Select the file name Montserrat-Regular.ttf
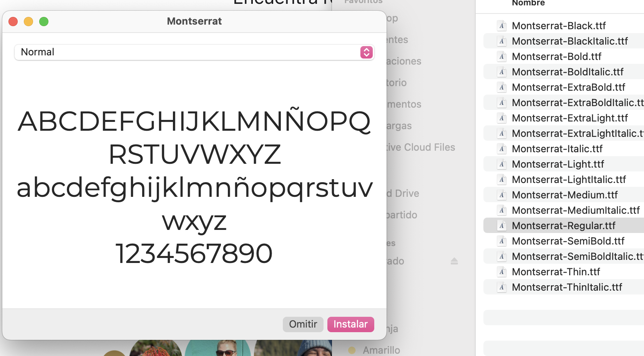This screenshot has height=356, width=644. pos(564,226)
